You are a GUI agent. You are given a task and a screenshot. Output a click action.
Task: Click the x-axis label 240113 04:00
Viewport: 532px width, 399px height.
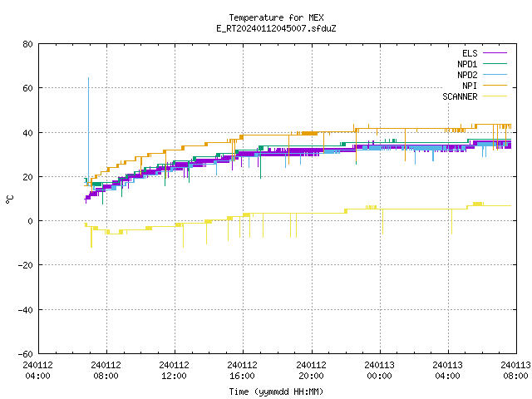(447, 371)
